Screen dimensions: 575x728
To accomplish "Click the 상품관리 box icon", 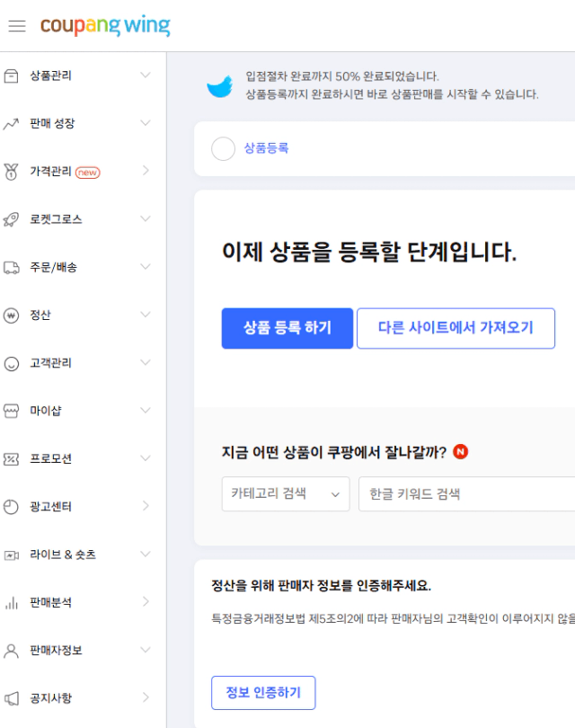I will (x=11, y=75).
